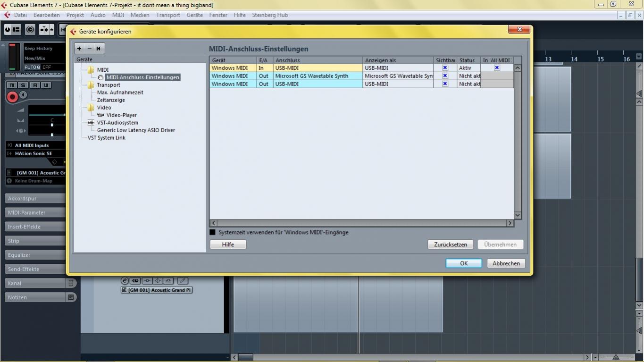
Task: Open the Datei menu
Action: coord(20,15)
